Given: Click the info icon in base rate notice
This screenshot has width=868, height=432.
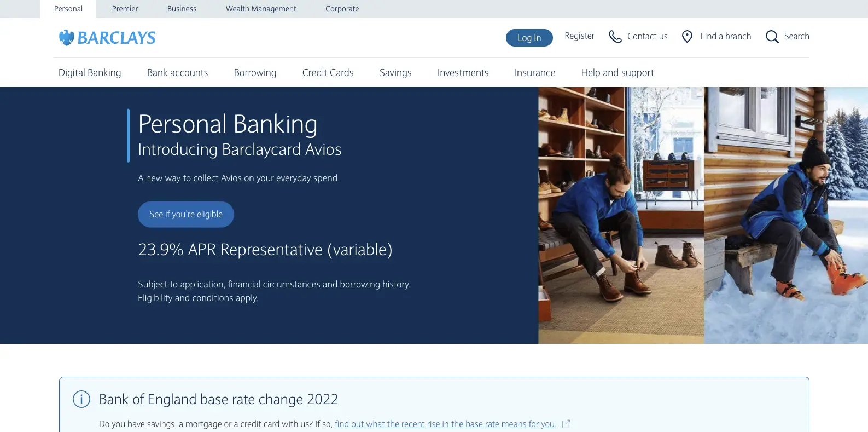Looking at the screenshot, I should click(81, 399).
